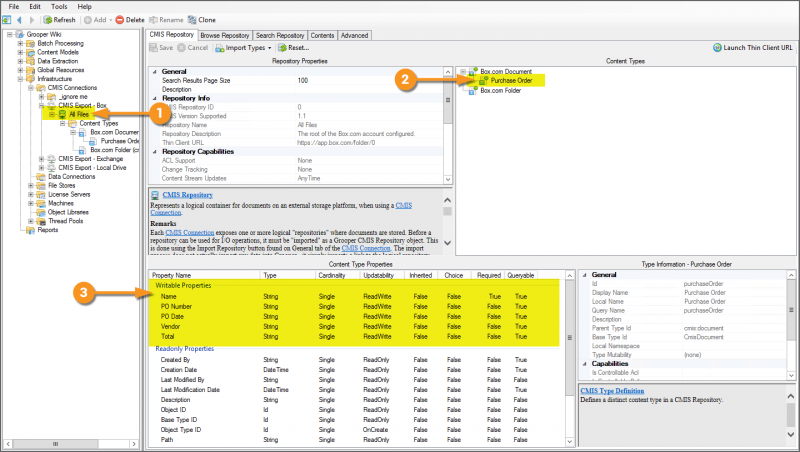Click the red Delete icon

[x=120, y=19]
